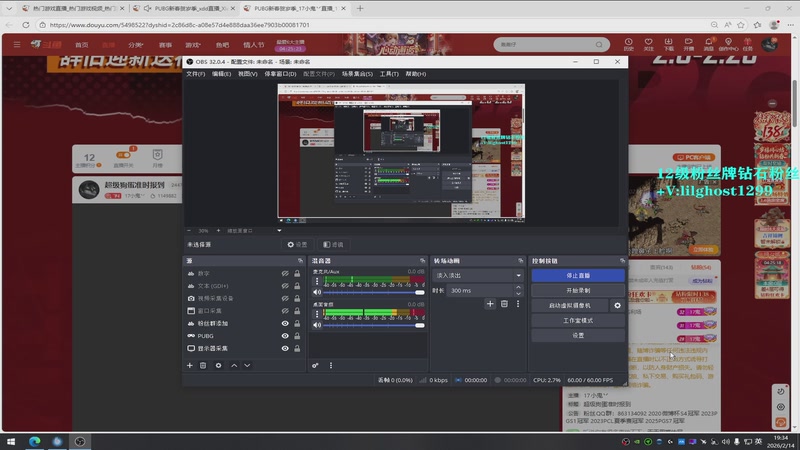Hide the PUBG source

click(285, 336)
